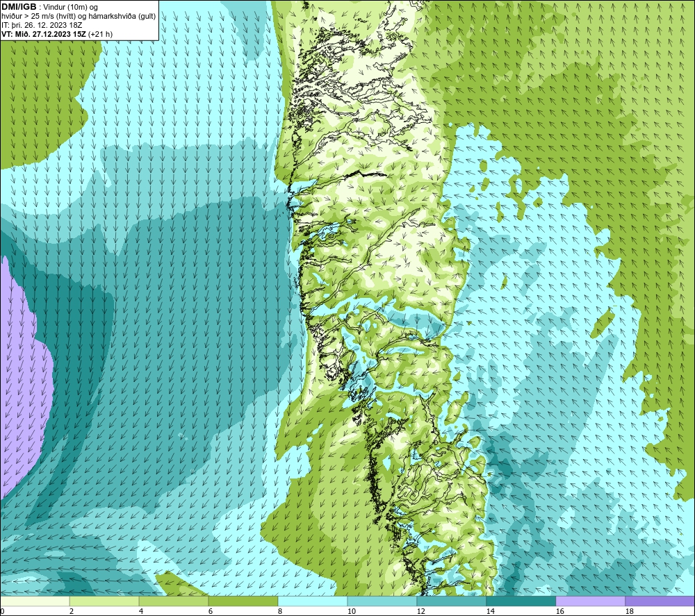Click the light cyan 8–10 legend swatch
This screenshot has height=616, width=695.
[x=313, y=601]
